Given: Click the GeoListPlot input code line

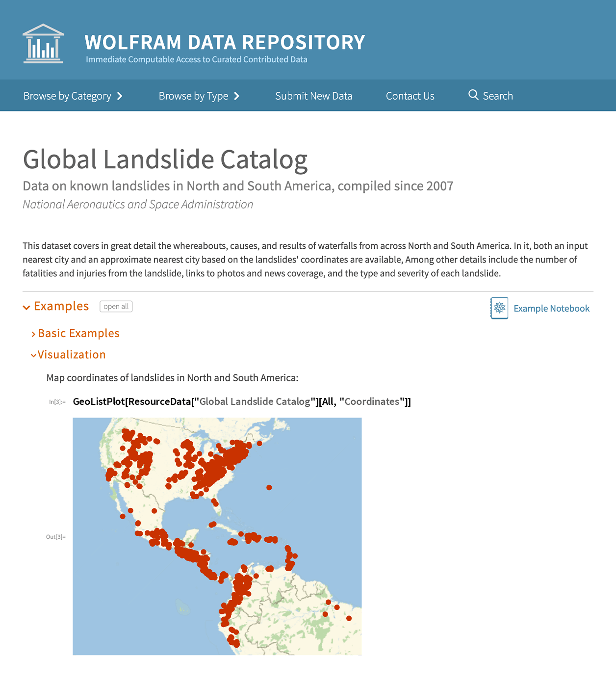Looking at the screenshot, I should coord(242,402).
